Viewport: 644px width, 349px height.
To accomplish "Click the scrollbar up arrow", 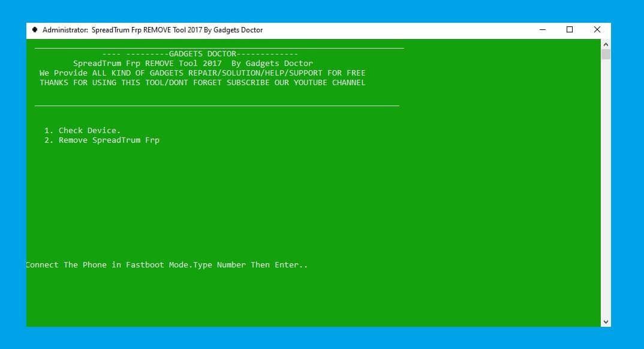I will tap(605, 44).
